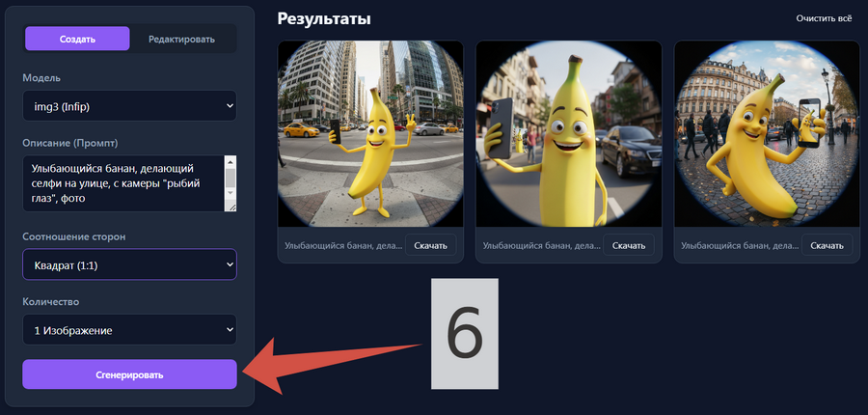Click inside the Описание (Промпт) text area
The width and height of the screenshot is (868, 415).
click(121, 183)
